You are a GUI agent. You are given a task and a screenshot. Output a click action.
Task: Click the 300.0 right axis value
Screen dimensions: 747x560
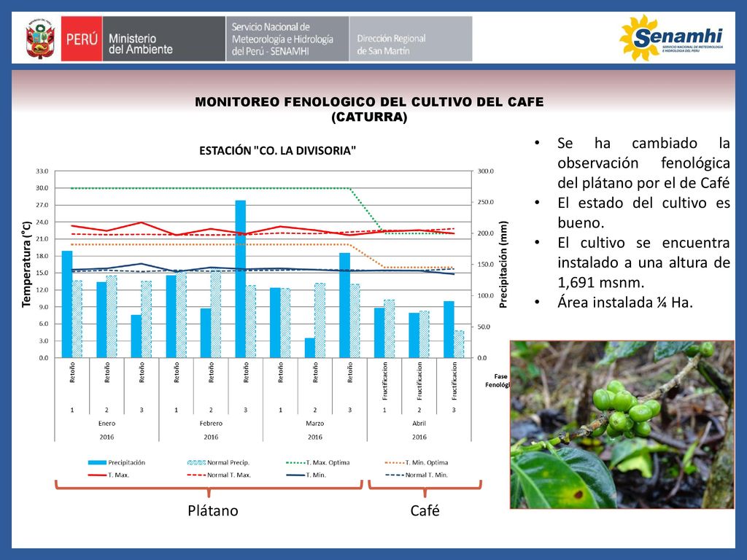pyautogui.click(x=486, y=171)
